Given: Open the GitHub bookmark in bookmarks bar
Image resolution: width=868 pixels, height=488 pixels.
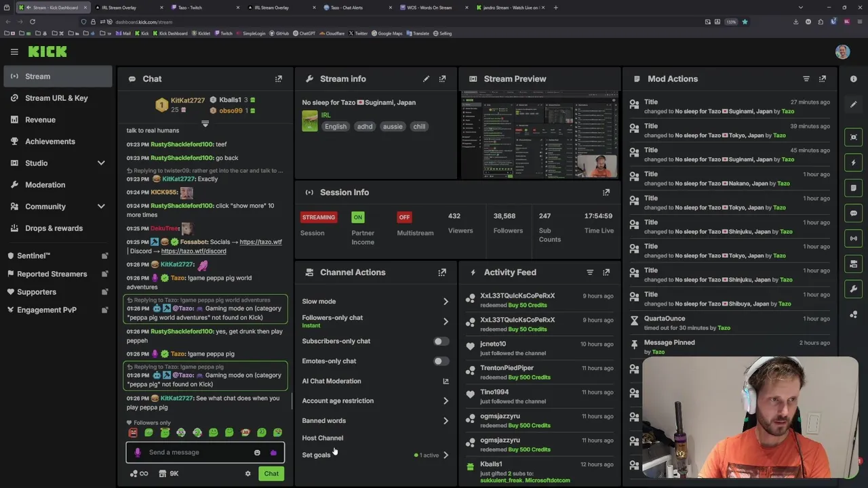Looking at the screenshot, I should 279,33.
